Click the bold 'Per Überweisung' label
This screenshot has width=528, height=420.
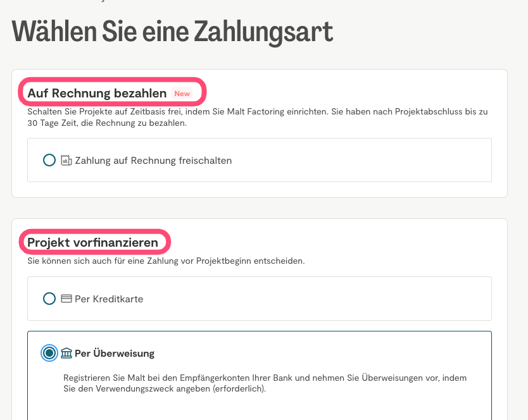point(115,353)
